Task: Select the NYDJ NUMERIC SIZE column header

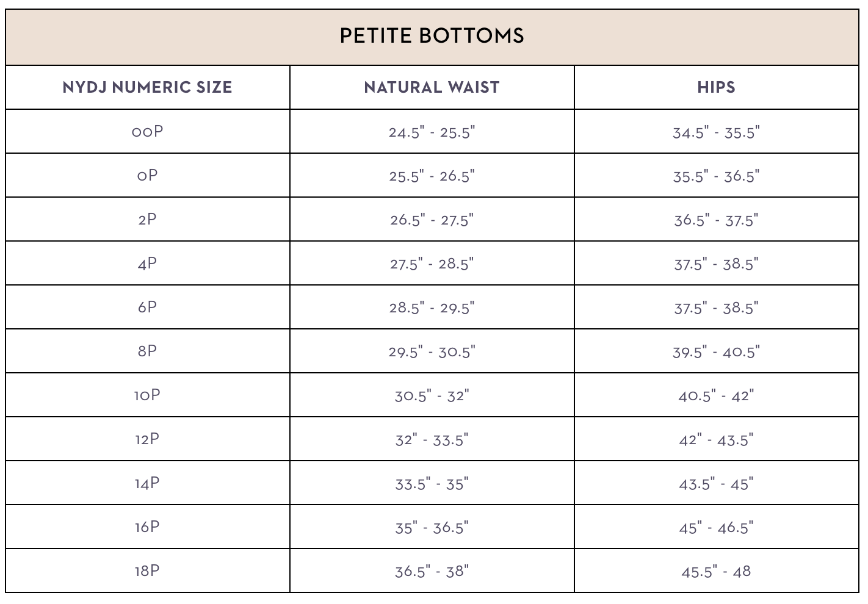Action: click(x=147, y=87)
